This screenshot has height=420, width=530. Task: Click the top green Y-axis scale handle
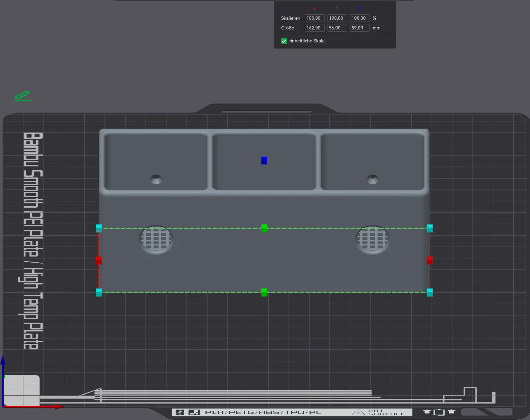coord(264,228)
